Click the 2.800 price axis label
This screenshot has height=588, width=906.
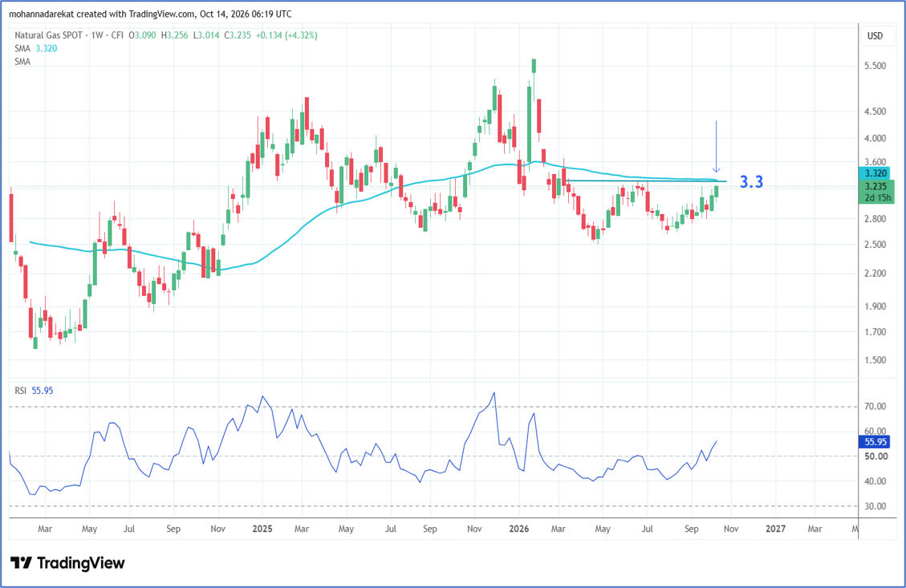tap(876, 219)
